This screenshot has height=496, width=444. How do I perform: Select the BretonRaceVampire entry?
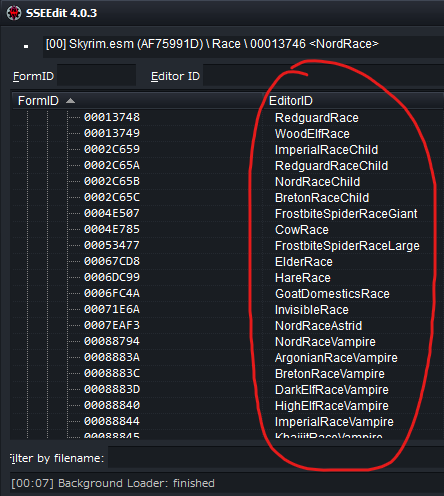(x=330, y=374)
